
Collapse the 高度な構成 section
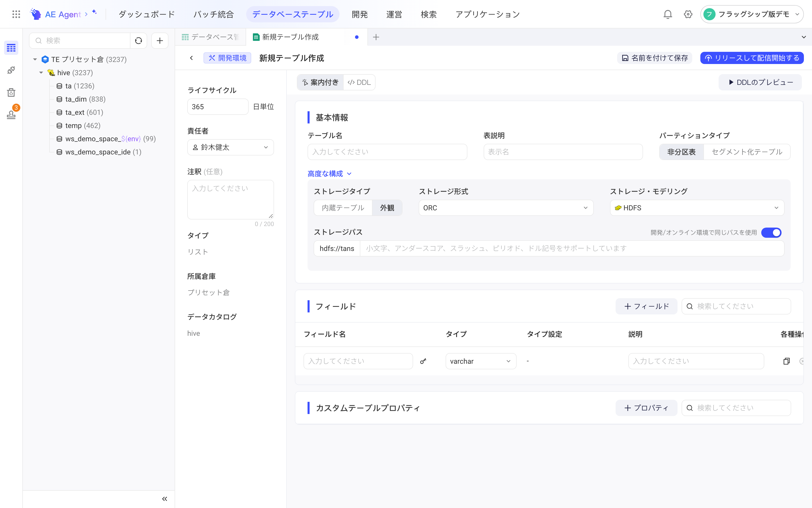[330, 174]
